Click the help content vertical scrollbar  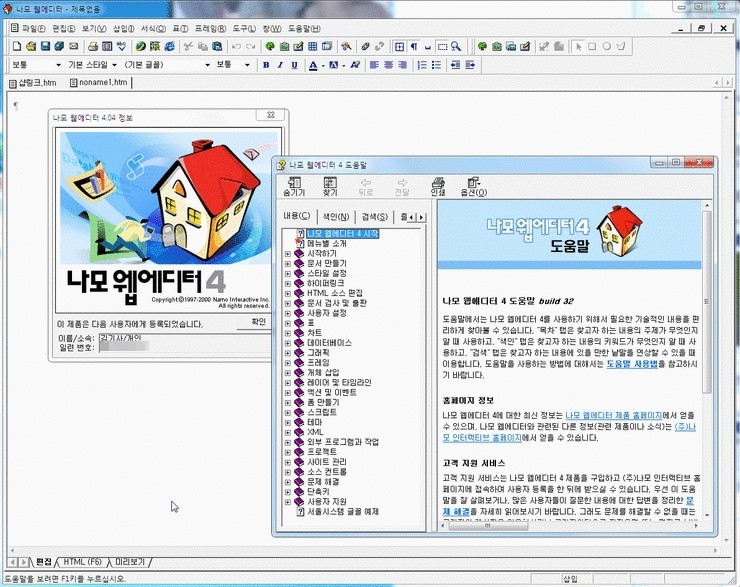coord(707,360)
